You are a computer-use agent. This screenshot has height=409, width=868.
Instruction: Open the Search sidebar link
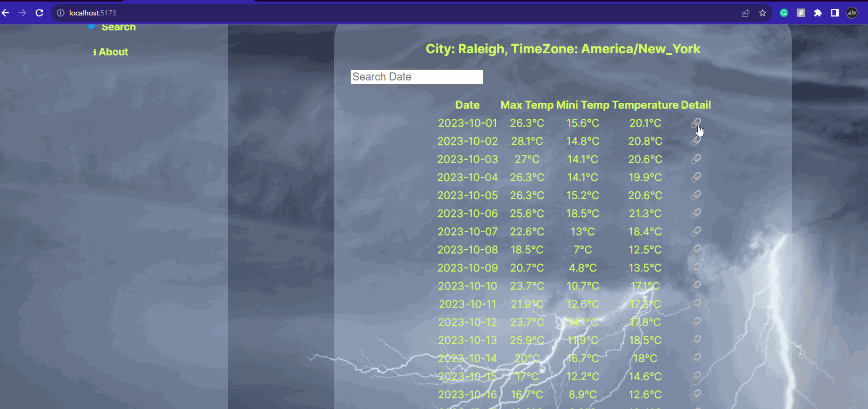click(118, 27)
